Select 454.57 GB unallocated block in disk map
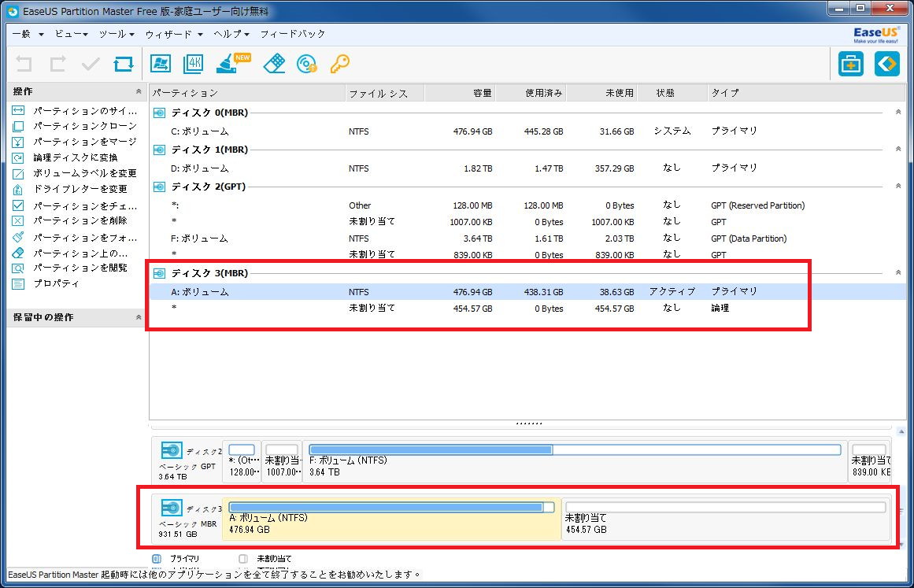914x588 pixels. pyautogui.click(x=727, y=518)
